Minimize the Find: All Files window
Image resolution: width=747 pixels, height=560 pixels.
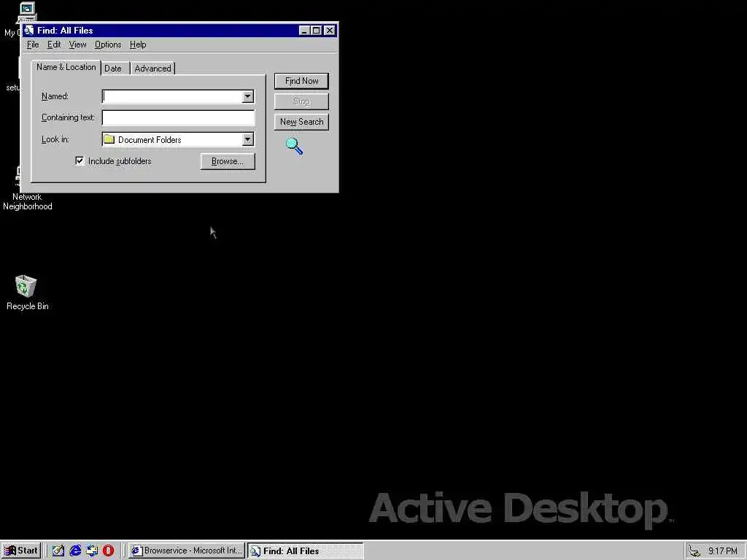tap(304, 31)
